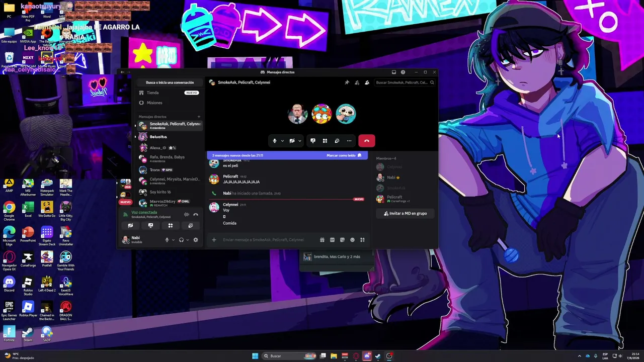The width and height of the screenshot is (644, 362).
Task: Toggle the member list panel
Action: (x=367, y=82)
